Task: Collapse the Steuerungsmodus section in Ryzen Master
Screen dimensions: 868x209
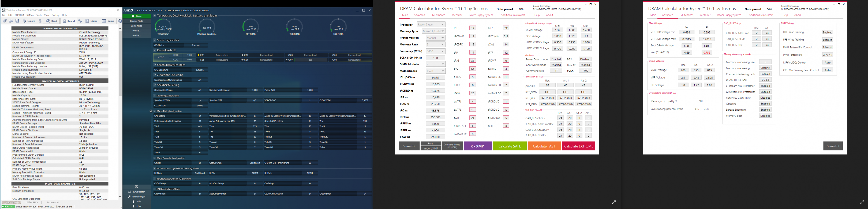Action: pyautogui.click(x=155, y=40)
